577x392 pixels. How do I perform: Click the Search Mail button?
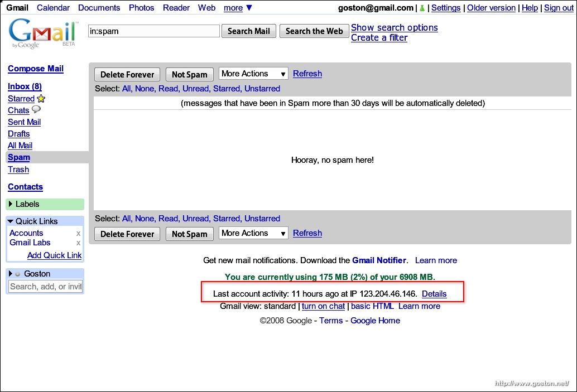[x=249, y=31]
